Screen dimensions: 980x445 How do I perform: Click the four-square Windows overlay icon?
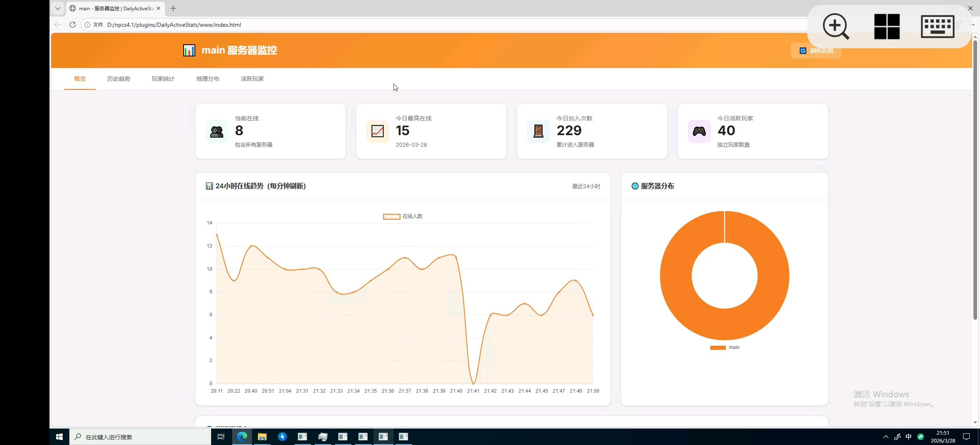[x=887, y=26]
